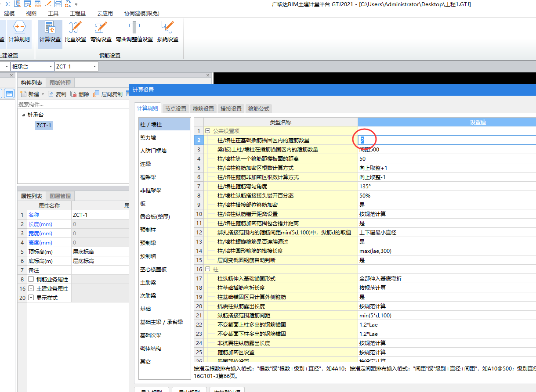The image size is (536, 392).
Task: Select 剪力墙 in the category list
Action: pos(165,138)
